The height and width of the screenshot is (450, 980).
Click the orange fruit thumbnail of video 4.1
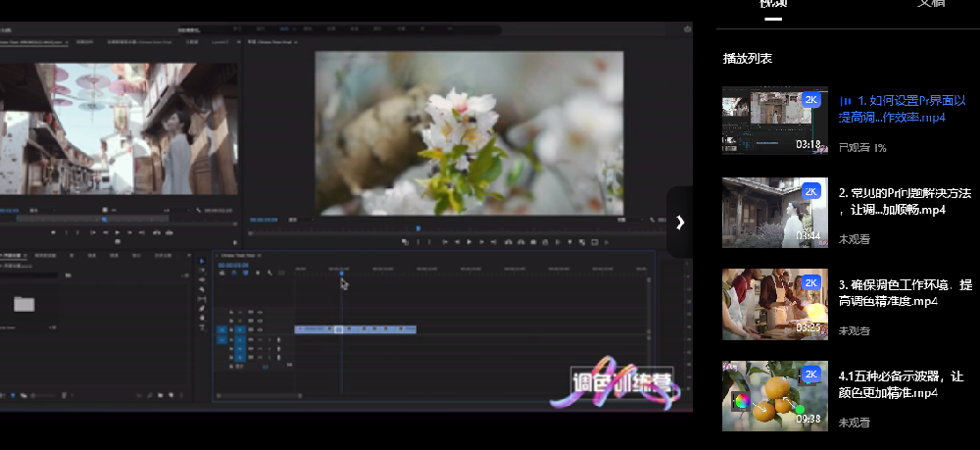coord(774,396)
